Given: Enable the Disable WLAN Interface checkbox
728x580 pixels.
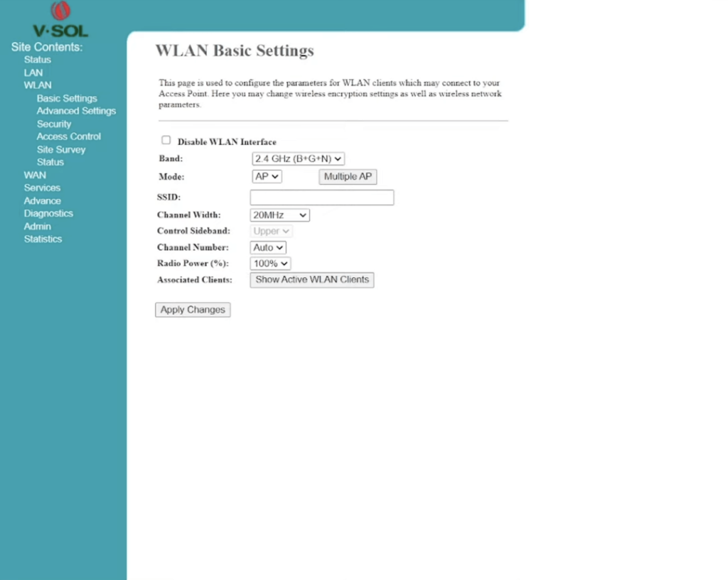Looking at the screenshot, I should tap(166, 140).
